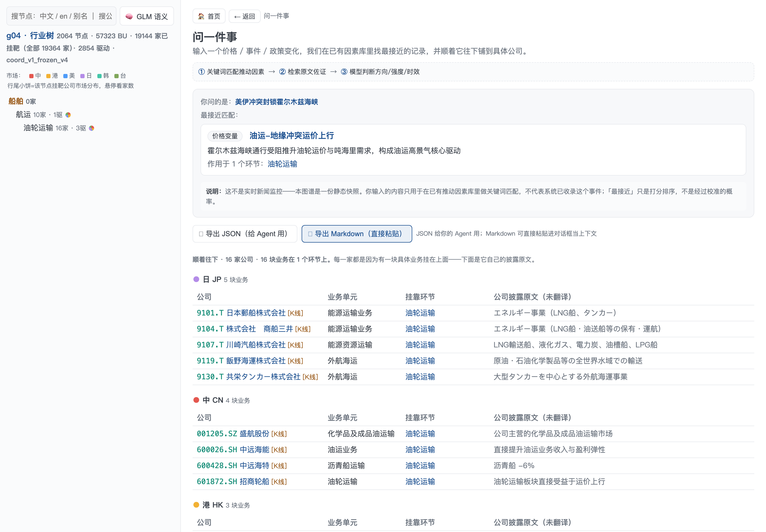Click the 首页 home button
This screenshot has width=766, height=532.
tap(209, 16)
